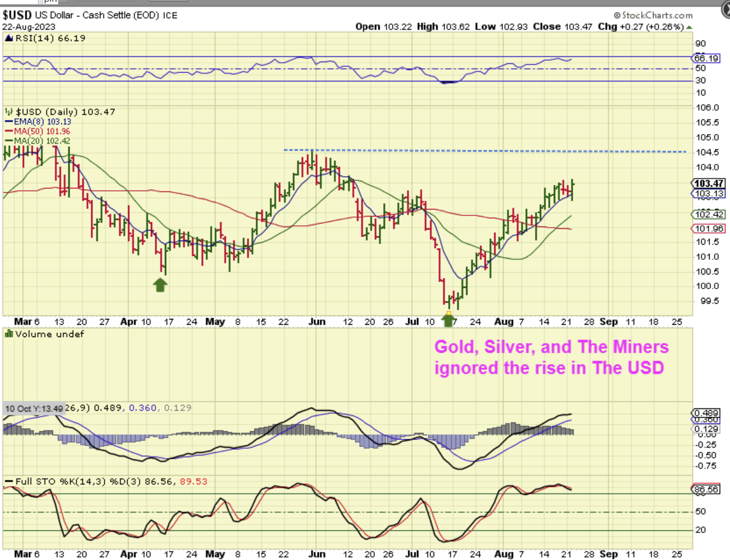
Task: Click 'Sep' on the bottom stochastic date axis
Action: [608, 554]
